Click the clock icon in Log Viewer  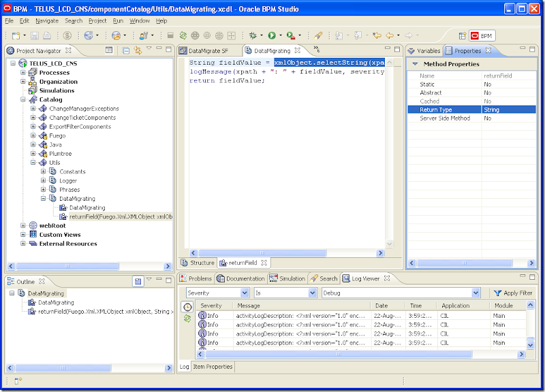click(187, 307)
